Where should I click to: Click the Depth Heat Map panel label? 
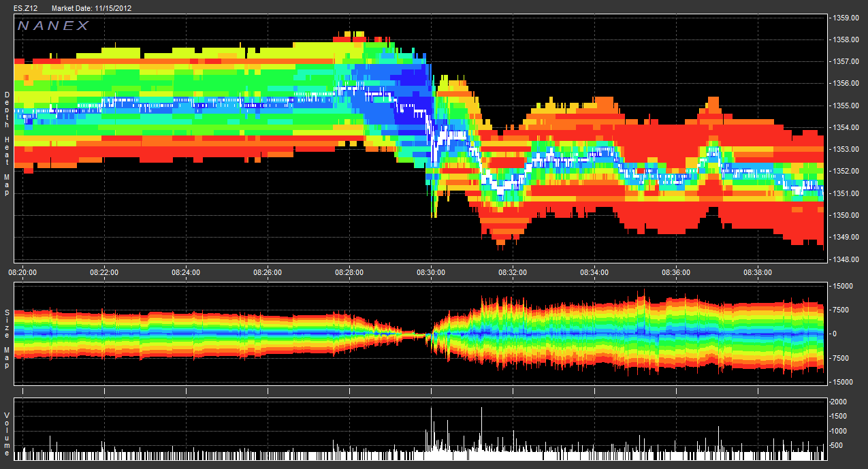(7, 144)
